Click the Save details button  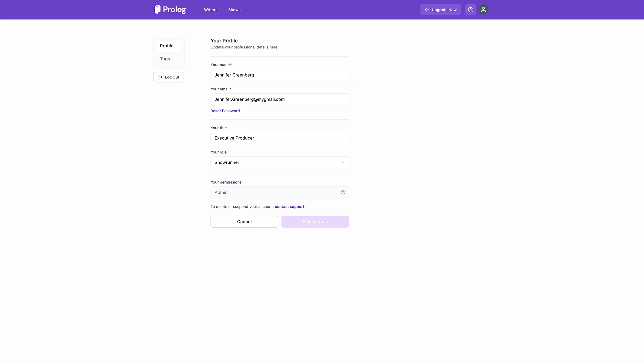(x=315, y=222)
